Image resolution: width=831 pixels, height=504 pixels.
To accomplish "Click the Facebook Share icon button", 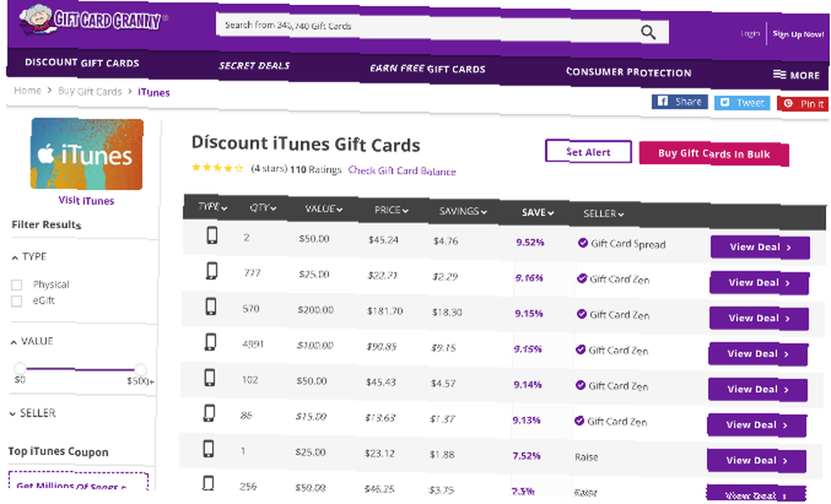I will pyautogui.click(x=663, y=100).
